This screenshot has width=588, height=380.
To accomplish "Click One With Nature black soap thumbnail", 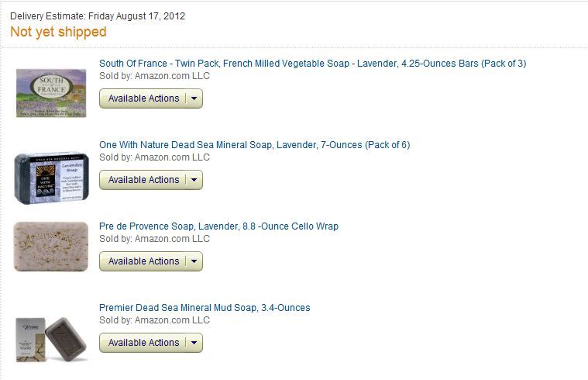I will point(51,178).
